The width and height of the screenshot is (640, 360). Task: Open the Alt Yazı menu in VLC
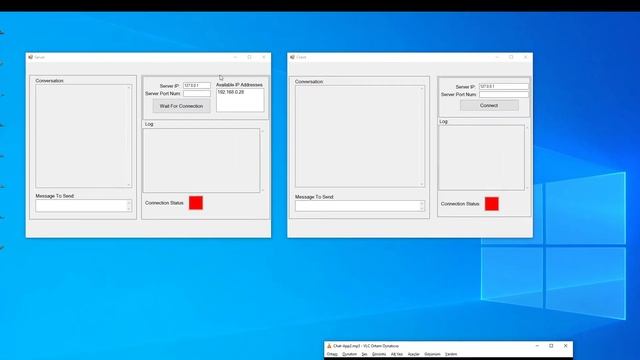coord(397,354)
